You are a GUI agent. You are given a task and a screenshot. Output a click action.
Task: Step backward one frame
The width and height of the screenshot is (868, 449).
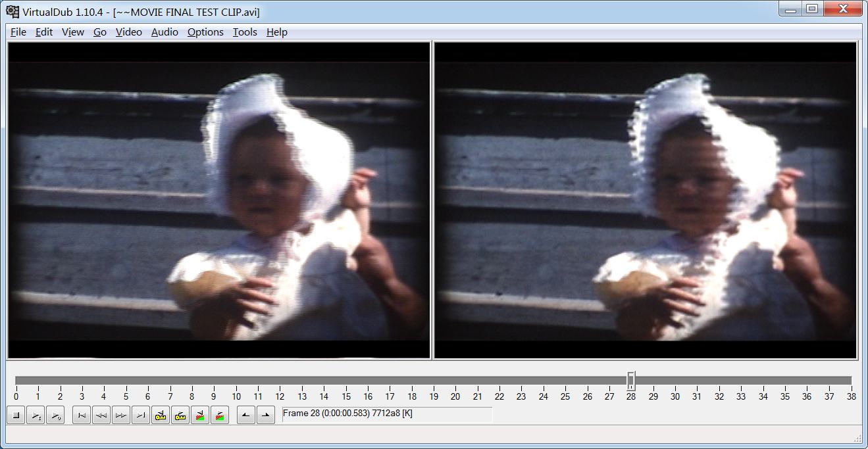click(x=101, y=415)
